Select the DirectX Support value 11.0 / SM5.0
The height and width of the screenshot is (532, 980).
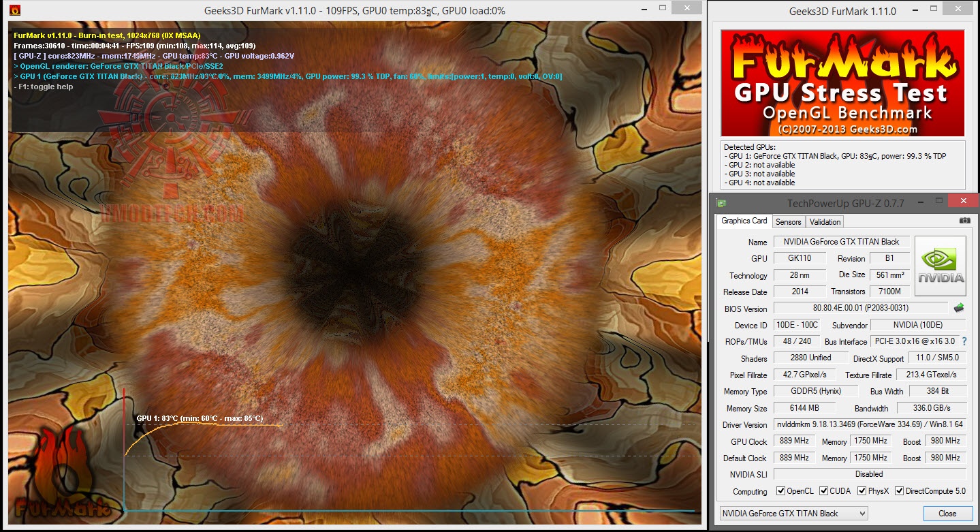(938, 358)
